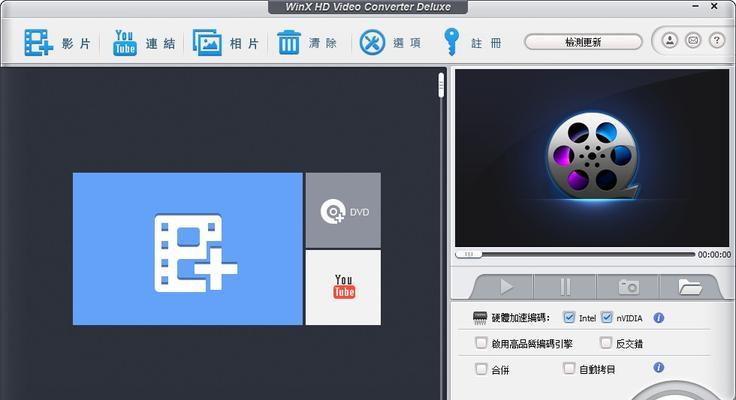Click the email envelope round icon

(693, 40)
